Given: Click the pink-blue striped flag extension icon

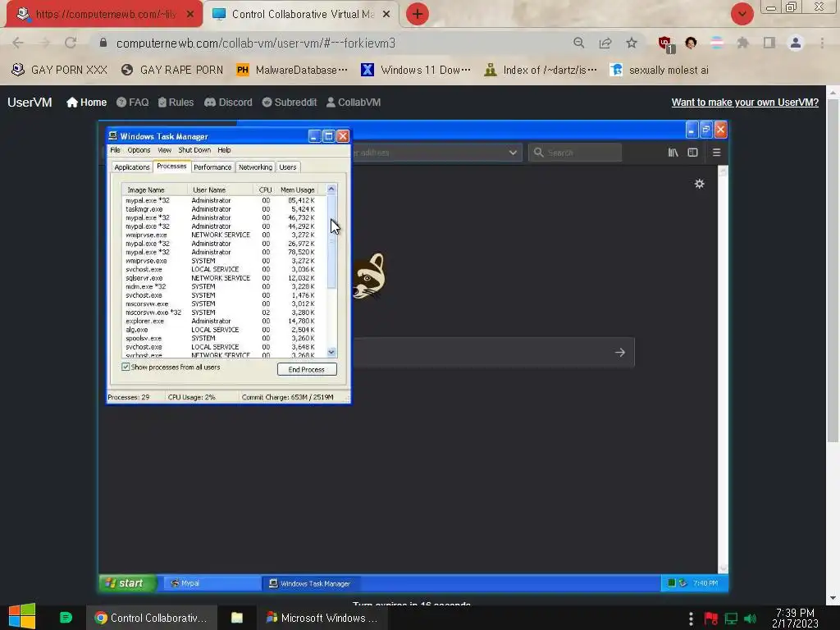Looking at the screenshot, I should [717, 43].
